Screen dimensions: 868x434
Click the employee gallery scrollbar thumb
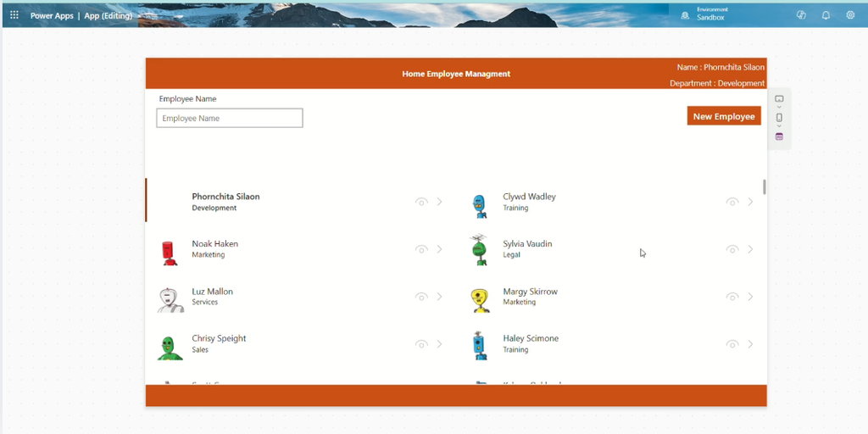coord(765,186)
